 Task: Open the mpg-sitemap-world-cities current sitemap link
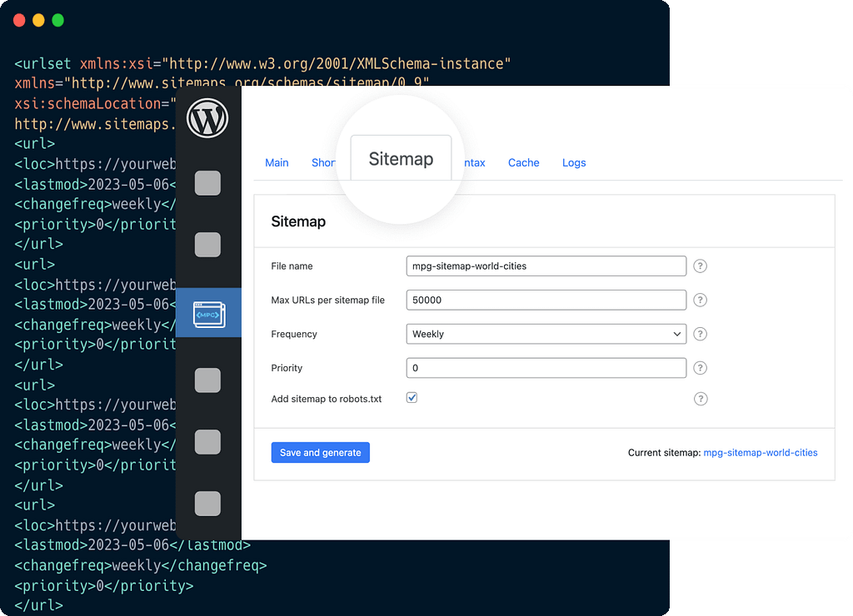(760, 453)
